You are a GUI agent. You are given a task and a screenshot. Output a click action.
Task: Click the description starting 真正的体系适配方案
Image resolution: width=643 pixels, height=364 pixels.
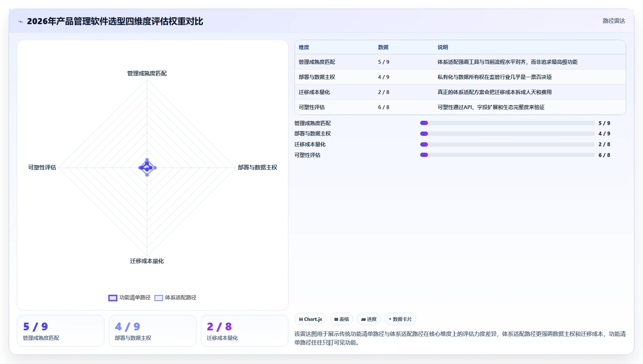[x=494, y=92]
